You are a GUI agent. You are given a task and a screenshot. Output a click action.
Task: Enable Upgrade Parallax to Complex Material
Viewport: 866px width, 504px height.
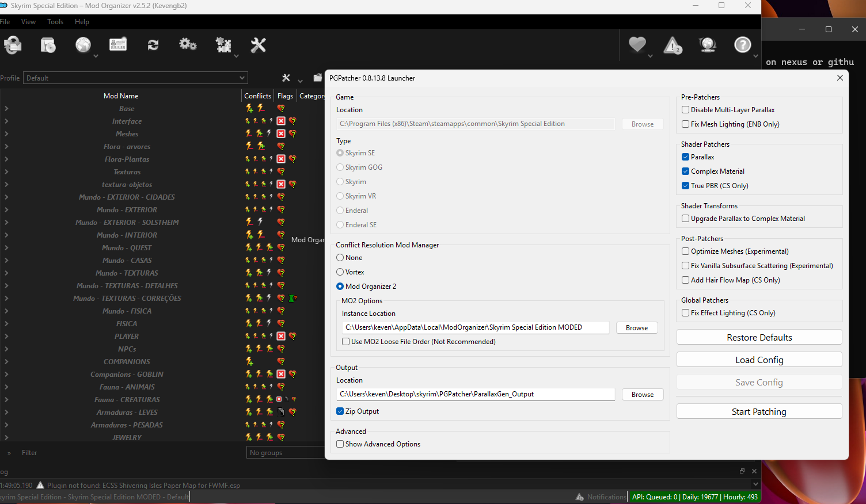(685, 219)
